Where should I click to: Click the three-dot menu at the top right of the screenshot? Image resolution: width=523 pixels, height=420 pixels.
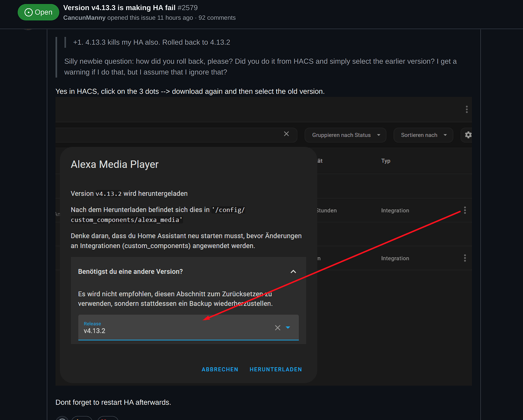point(466,109)
